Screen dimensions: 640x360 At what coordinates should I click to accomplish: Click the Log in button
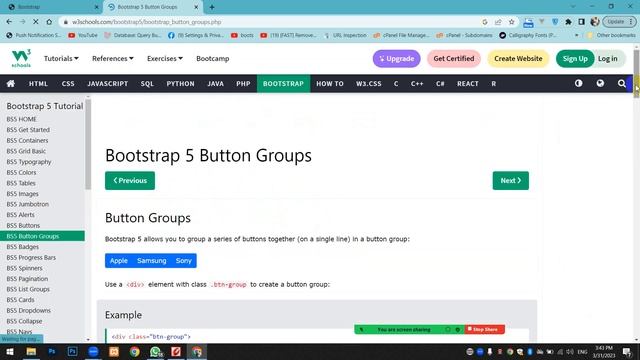[608, 58]
